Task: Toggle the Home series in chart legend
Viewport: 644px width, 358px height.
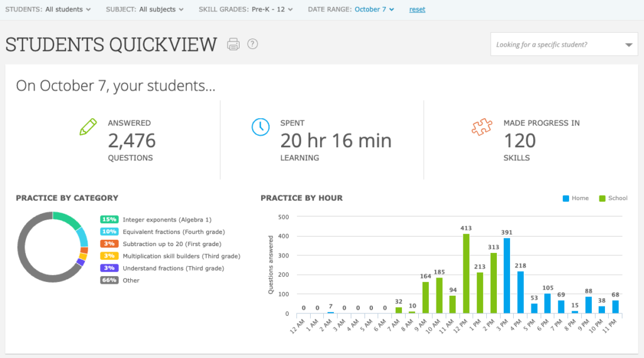Action: (x=575, y=198)
